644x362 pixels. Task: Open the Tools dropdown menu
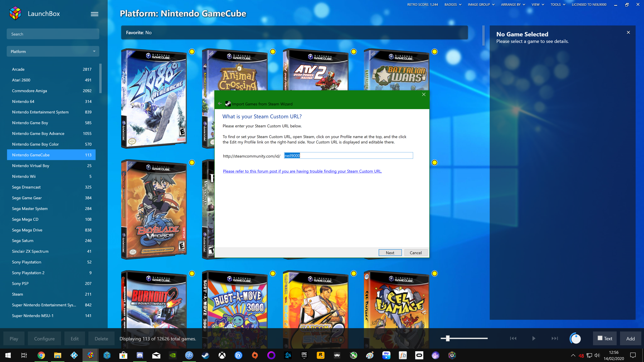coord(558,5)
